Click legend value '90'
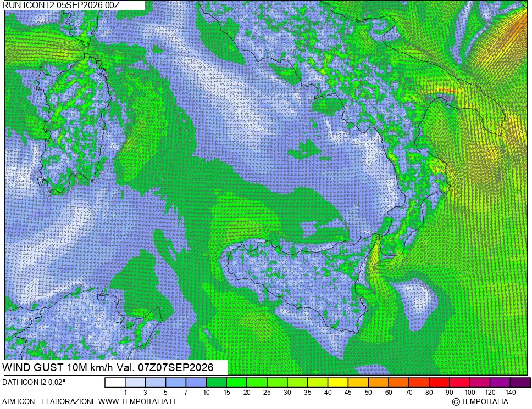 [450, 393]
